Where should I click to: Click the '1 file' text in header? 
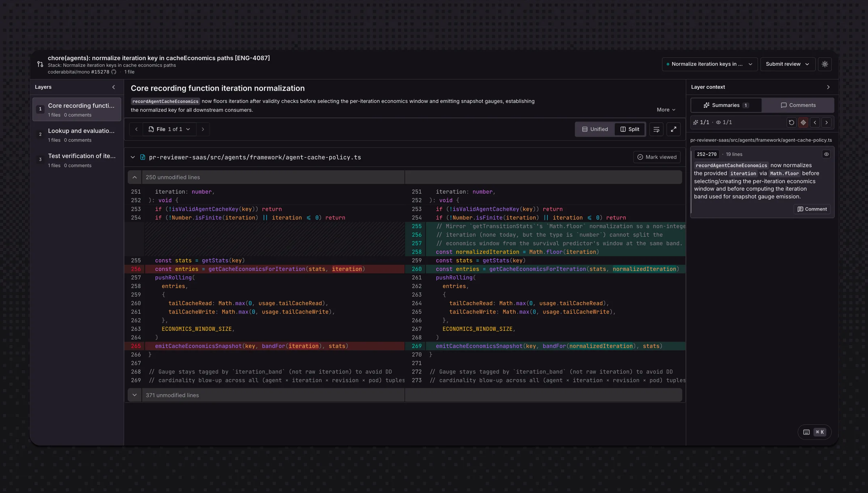(129, 72)
